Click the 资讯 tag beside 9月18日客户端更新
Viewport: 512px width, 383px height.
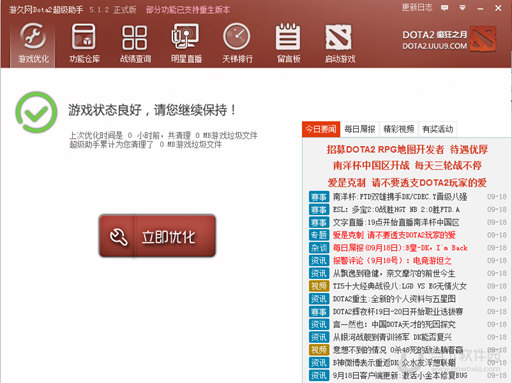tap(319, 375)
